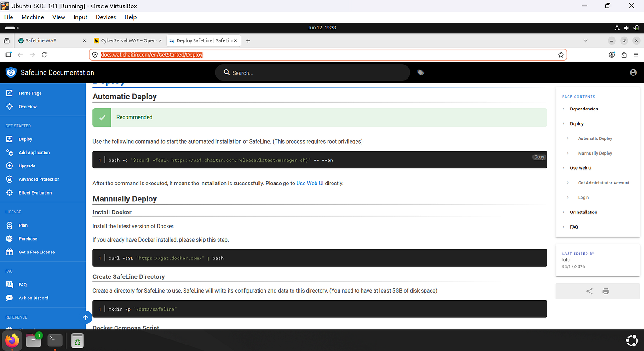The width and height of the screenshot is (644, 351).
Task: Click the Upgrade arrow icon
Action: pyautogui.click(x=9, y=166)
